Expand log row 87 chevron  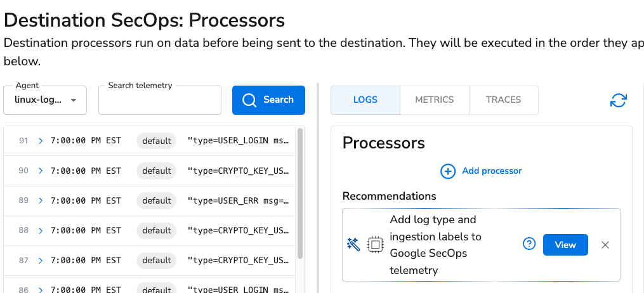[x=41, y=261]
